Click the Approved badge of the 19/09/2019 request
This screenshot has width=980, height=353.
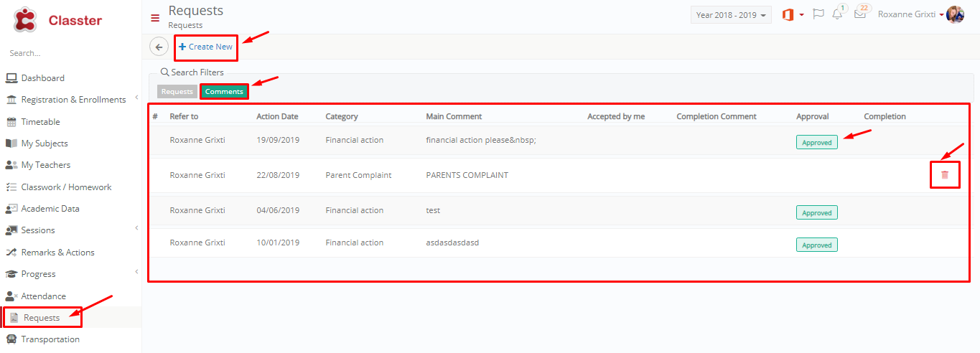pos(817,142)
